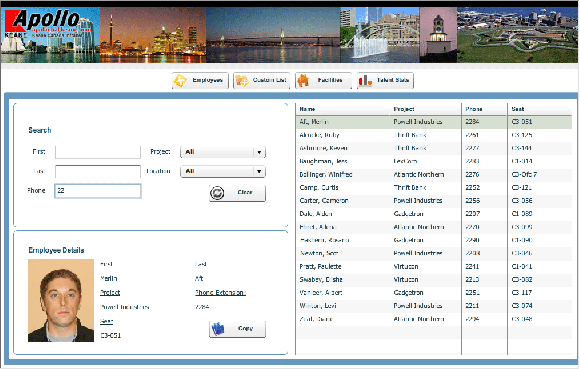Open the Project filter dropdown in Search
Image resolution: width=580 pixels, height=369 pixels.
(223, 152)
